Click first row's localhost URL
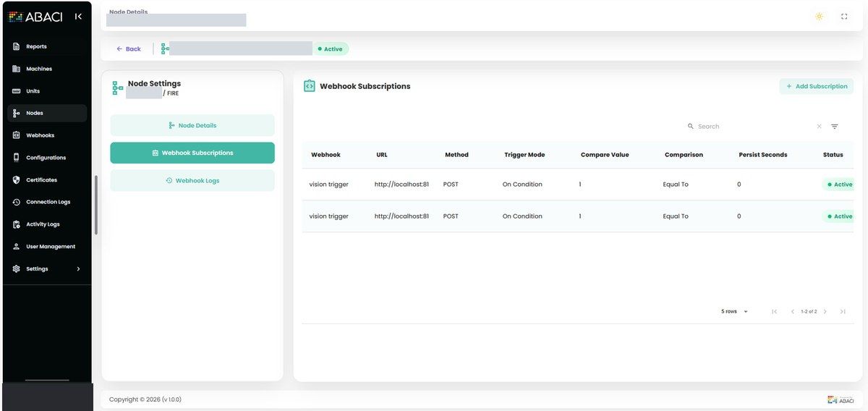The width and height of the screenshot is (868, 411). coord(401,185)
